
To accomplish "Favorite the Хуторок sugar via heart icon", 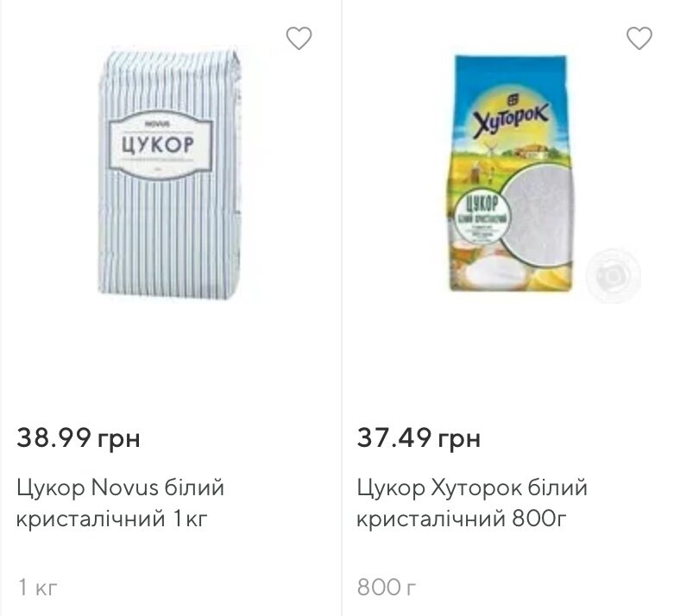I will click(639, 38).
